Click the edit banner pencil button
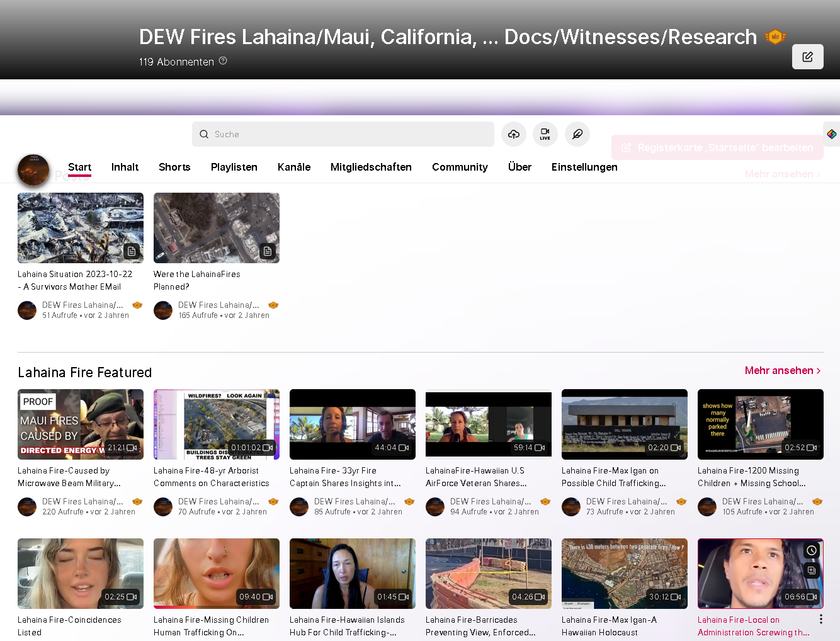840x641 pixels. 807,57
